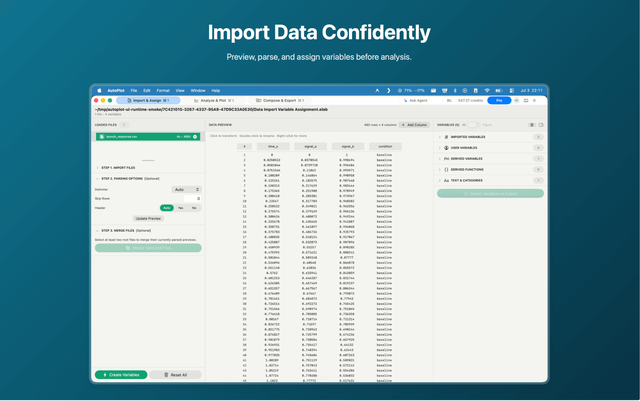Click the Derived Functions braces icon

[446, 169]
